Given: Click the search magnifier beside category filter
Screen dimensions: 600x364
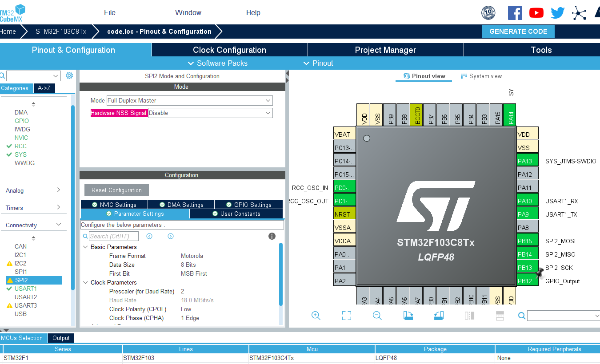Looking at the screenshot, I should 3,76.
